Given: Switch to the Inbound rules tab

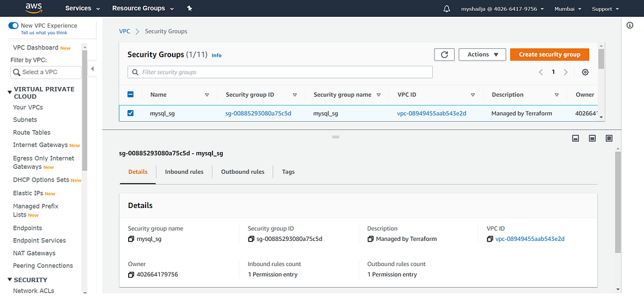Looking at the screenshot, I should tap(184, 172).
